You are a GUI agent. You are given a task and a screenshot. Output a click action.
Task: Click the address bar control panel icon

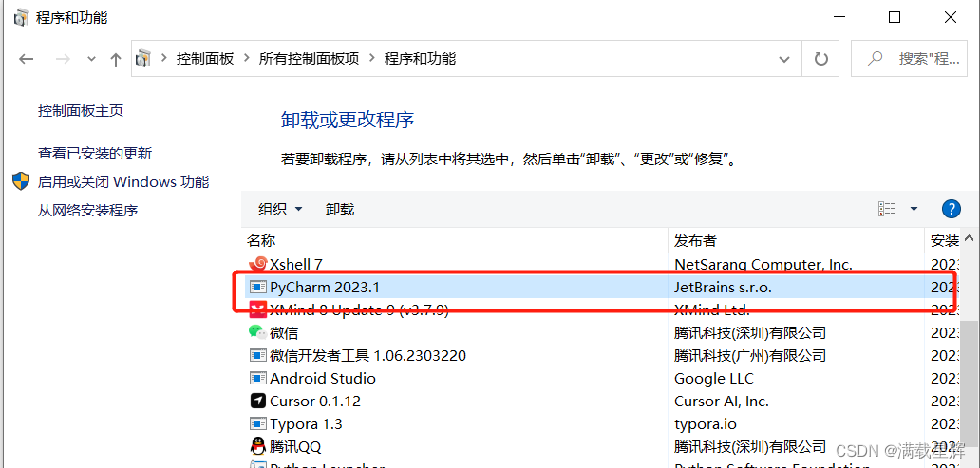[x=143, y=59]
